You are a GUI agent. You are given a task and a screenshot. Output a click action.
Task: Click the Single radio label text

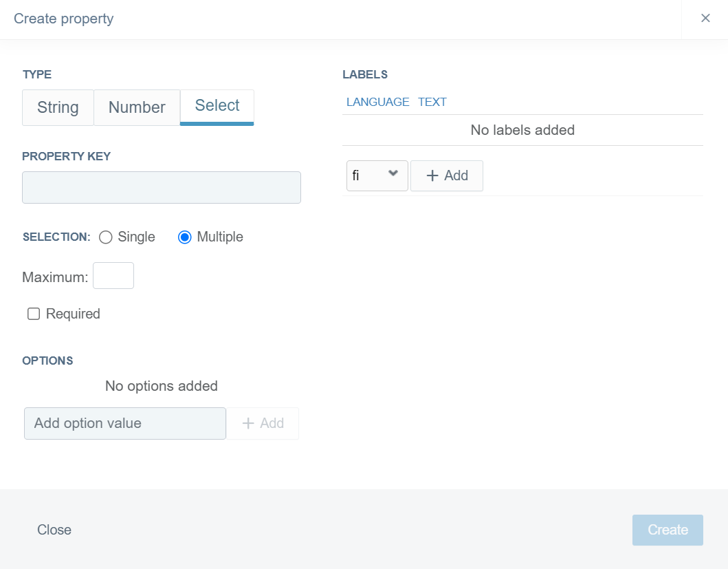pos(136,237)
